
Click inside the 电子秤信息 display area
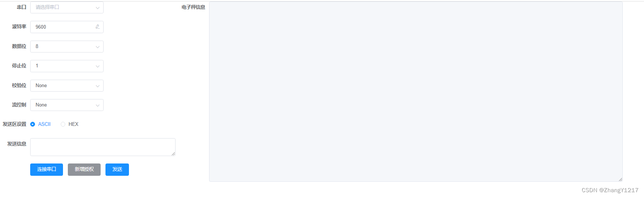(416, 92)
